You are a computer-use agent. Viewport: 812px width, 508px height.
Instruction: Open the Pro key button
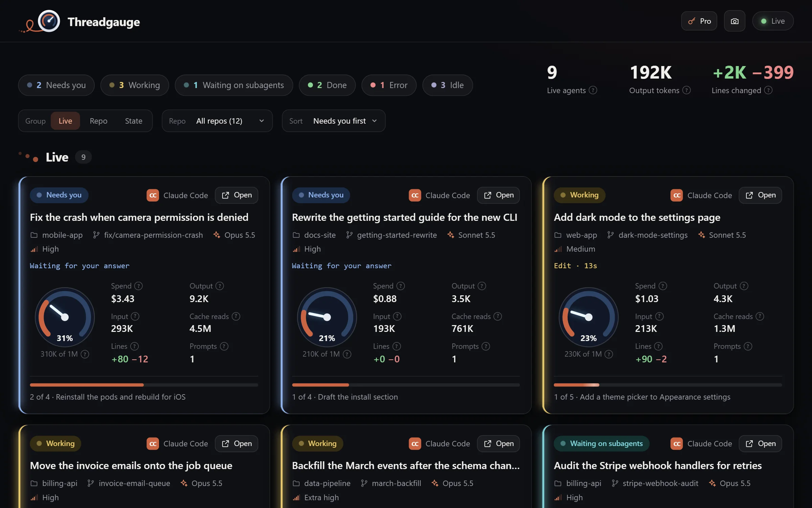click(699, 21)
